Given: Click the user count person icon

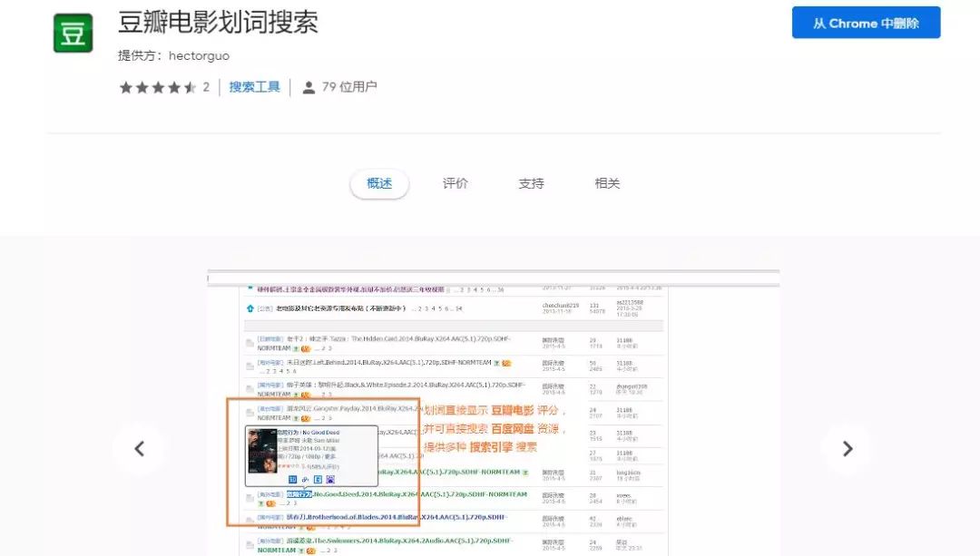Looking at the screenshot, I should point(309,87).
